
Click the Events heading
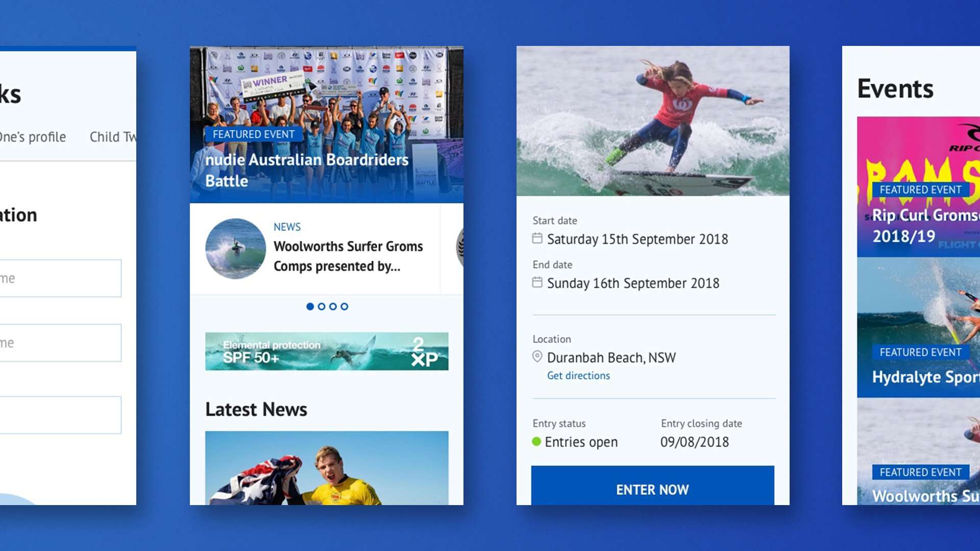click(895, 89)
